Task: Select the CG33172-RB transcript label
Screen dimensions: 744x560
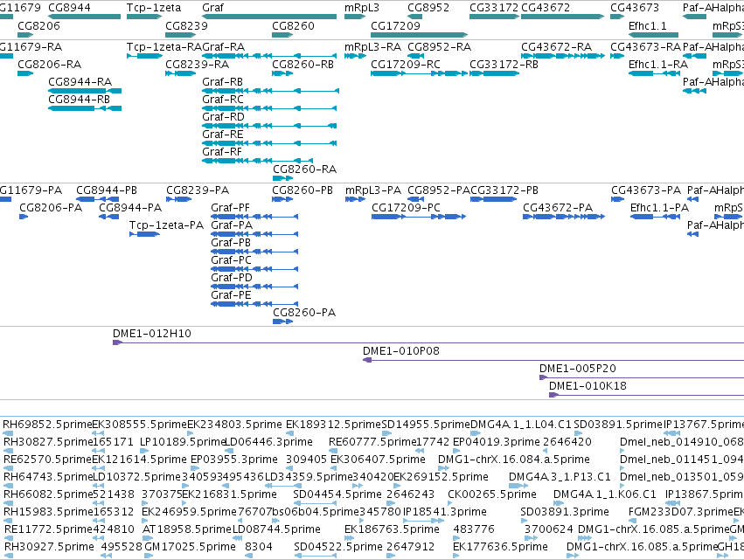Action: 504,65
